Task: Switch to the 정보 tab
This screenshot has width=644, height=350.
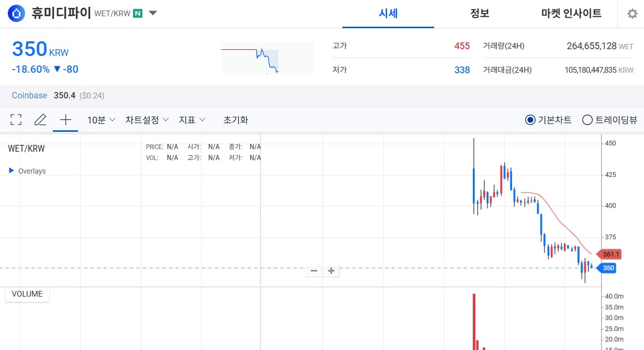Action: point(480,14)
